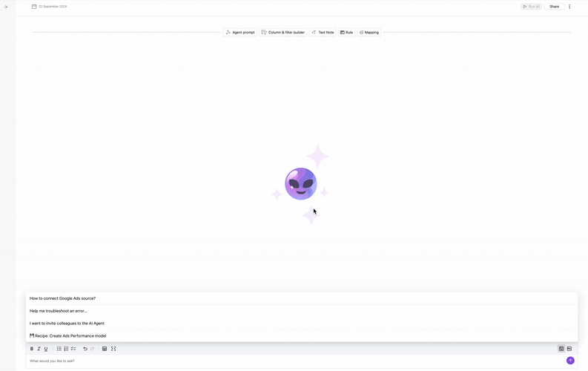Insert a checklist
The height and width of the screenshot is (371, 588).
pos(73,349)
